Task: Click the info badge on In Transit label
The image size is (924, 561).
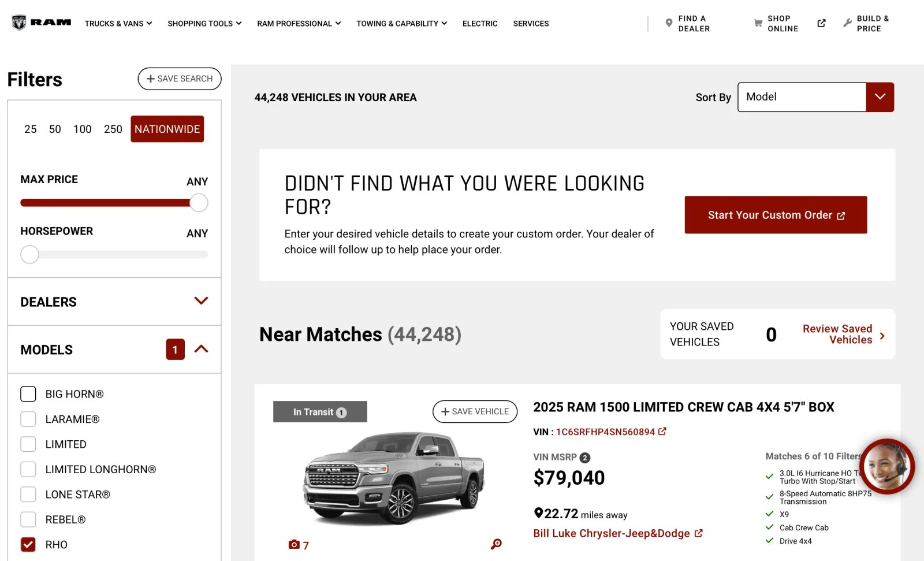Action: tap(341, 413)
